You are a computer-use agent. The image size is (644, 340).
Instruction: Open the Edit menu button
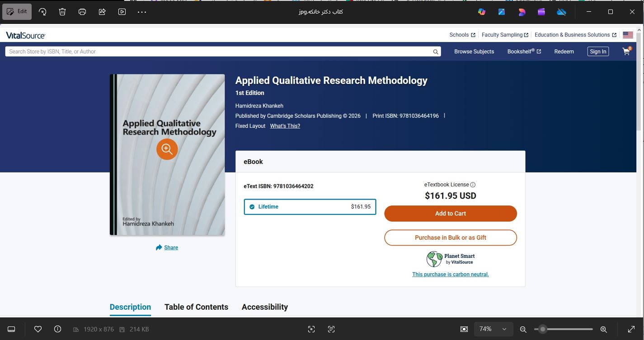17,12
